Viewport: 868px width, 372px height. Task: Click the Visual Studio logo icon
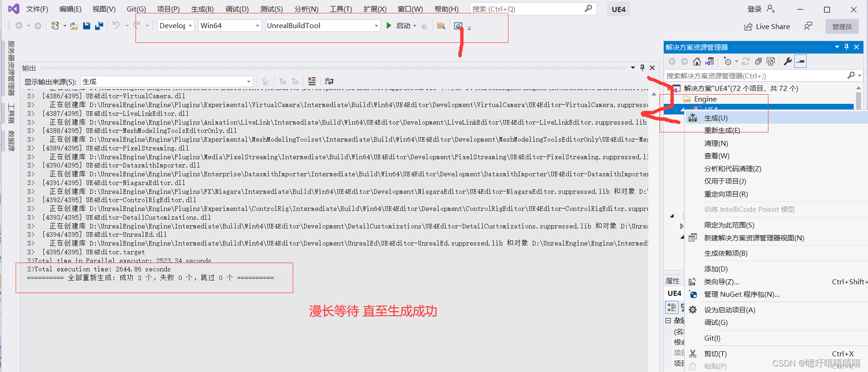14,9
